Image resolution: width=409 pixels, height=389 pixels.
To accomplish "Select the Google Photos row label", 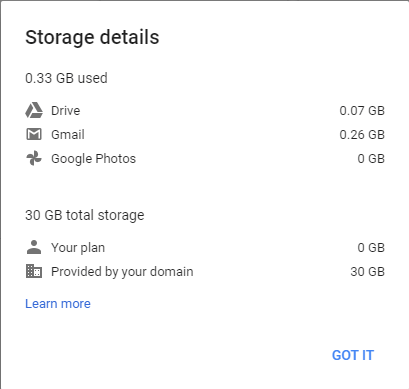I will (x=94, y=159).
